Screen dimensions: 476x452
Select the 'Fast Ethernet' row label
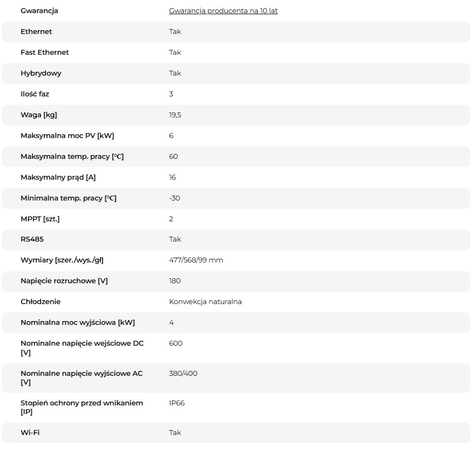[44, 53]
